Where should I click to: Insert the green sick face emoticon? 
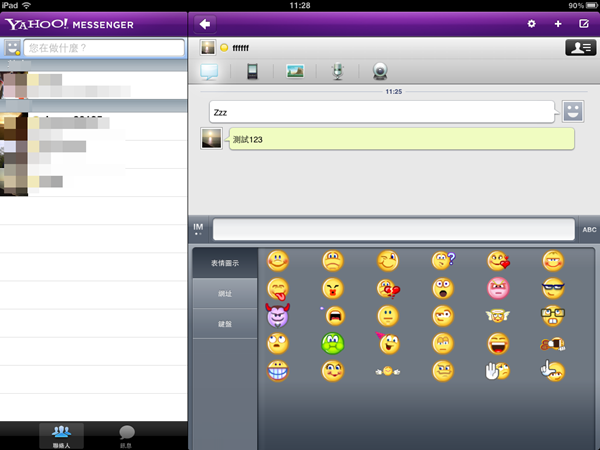pyautogui.click(x=333, y=344)
